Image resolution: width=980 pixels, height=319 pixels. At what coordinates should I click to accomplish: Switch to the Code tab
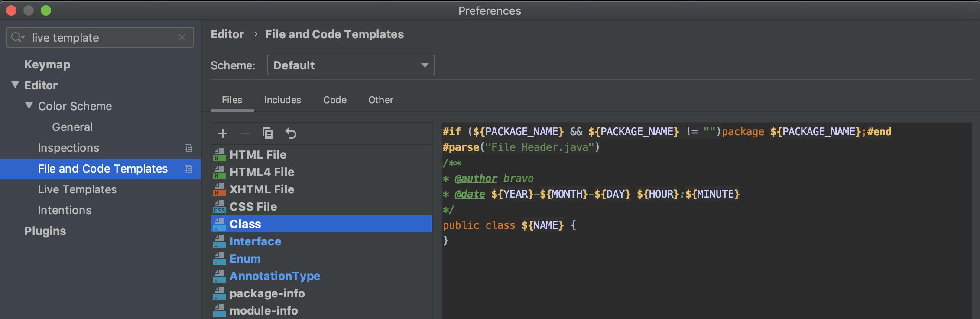point(335,100)
